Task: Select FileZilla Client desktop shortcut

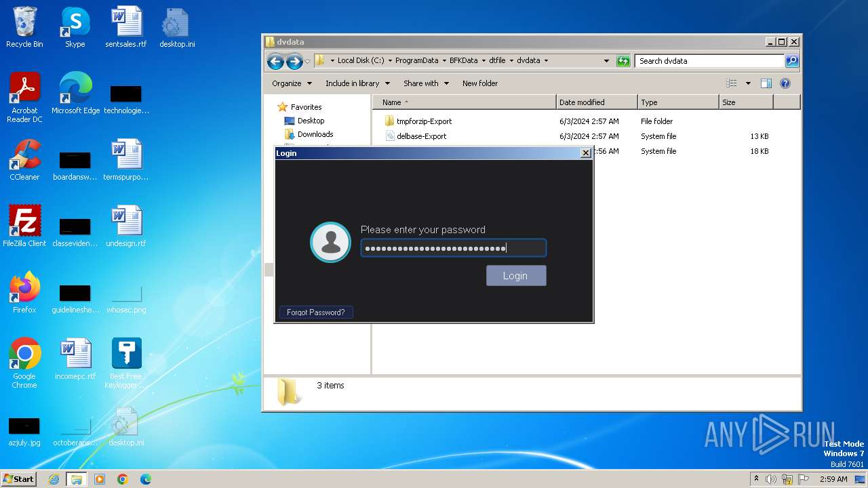Action: [x=24, y=226]
